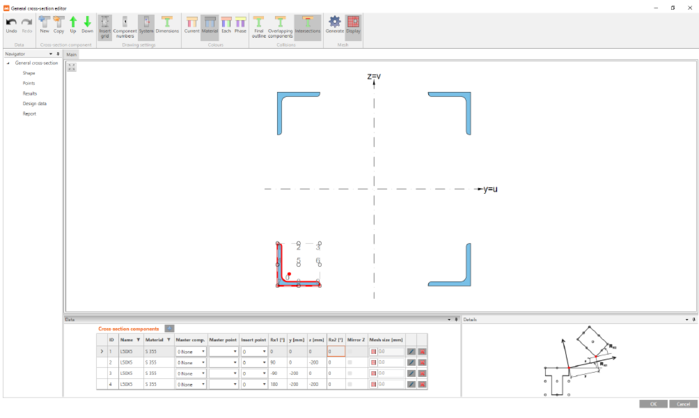Open Master point dropdown for row 2
This screenshot has height=418, width=699.
(x=235, y=363)
